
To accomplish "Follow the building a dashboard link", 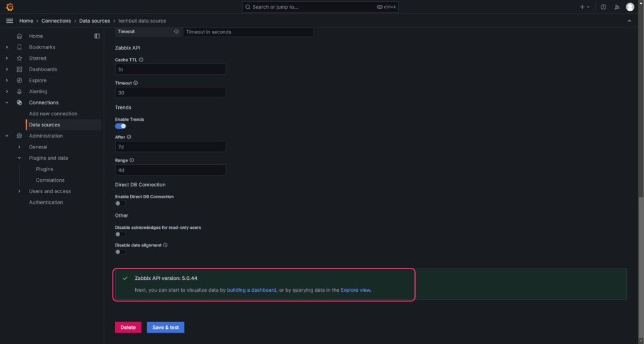I will click(x=252, y=290).
